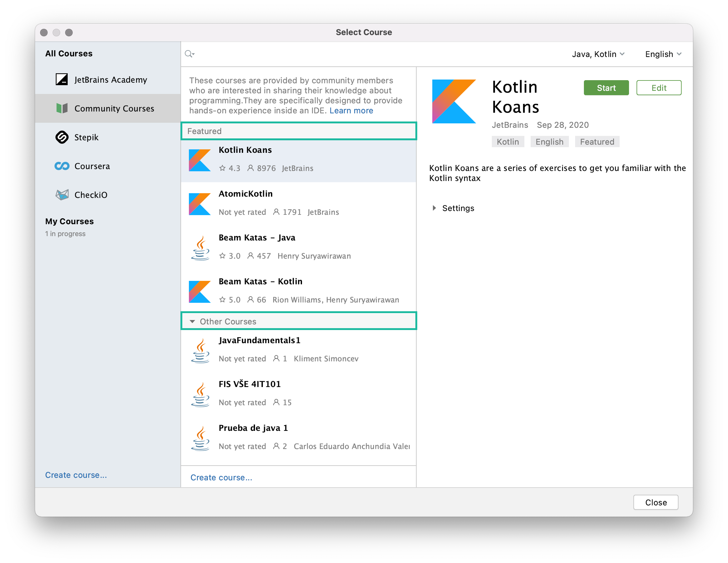
Task: Select the JetBrains Academy icon in sidebar
Action: tap(62, 80)
